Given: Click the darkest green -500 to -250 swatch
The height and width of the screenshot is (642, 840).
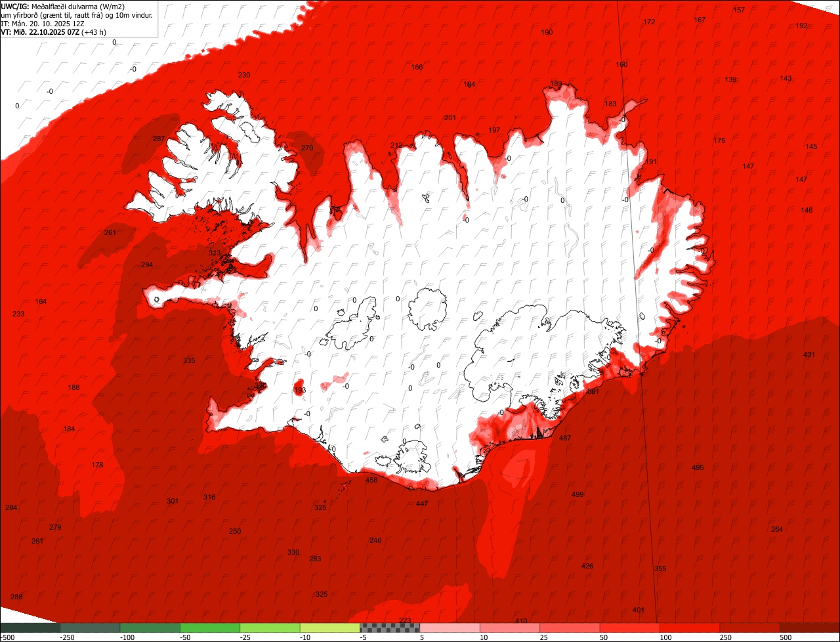Looking at the screenshot, I should coord(30,628).
